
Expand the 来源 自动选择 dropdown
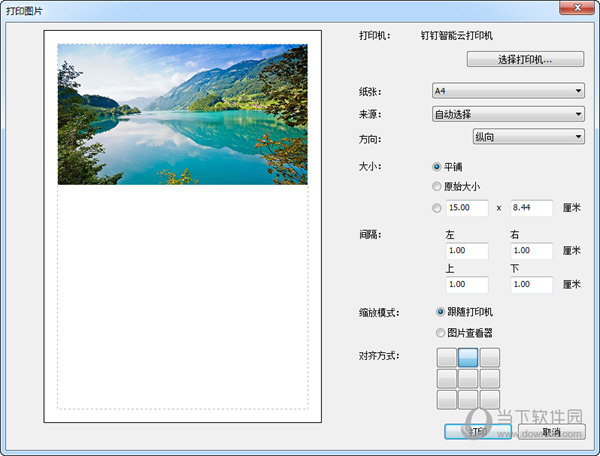[x=508, y=114]
